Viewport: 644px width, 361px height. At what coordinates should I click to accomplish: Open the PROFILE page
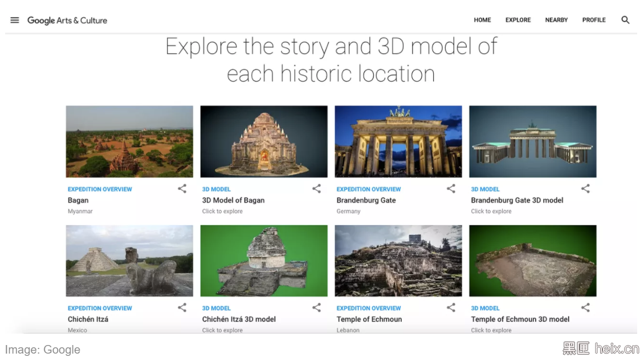click(x=594, y=20)
